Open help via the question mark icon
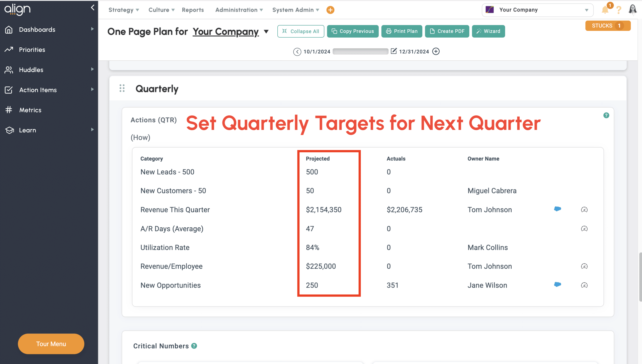Image resolution: width=642 pixels, height=364 pixels. coord(619,10)
